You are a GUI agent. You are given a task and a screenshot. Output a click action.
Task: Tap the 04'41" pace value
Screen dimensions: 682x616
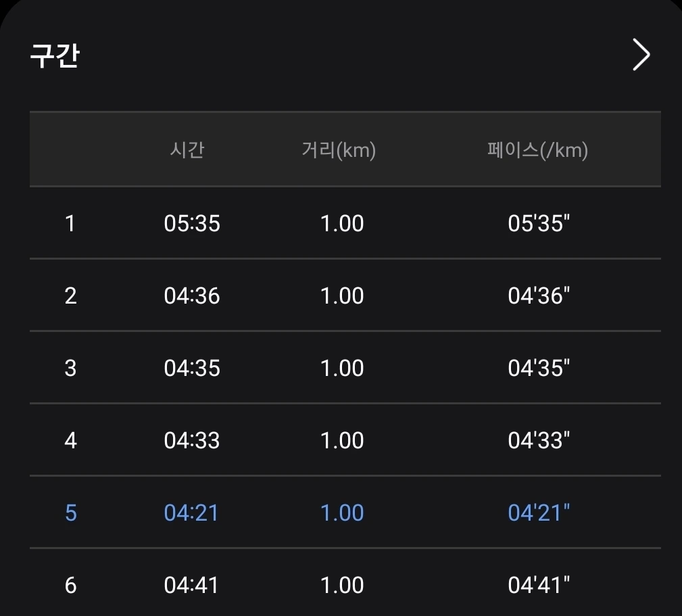[x=539, y=585]
